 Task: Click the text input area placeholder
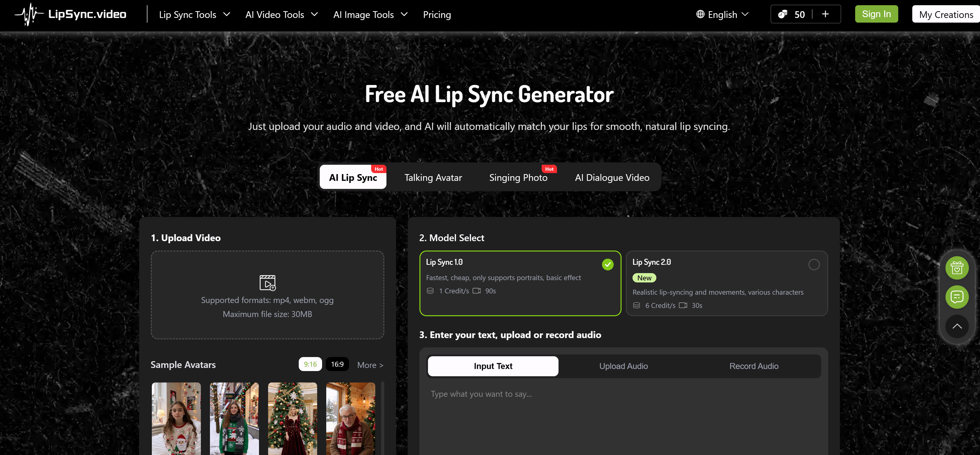tap(481, 394)
